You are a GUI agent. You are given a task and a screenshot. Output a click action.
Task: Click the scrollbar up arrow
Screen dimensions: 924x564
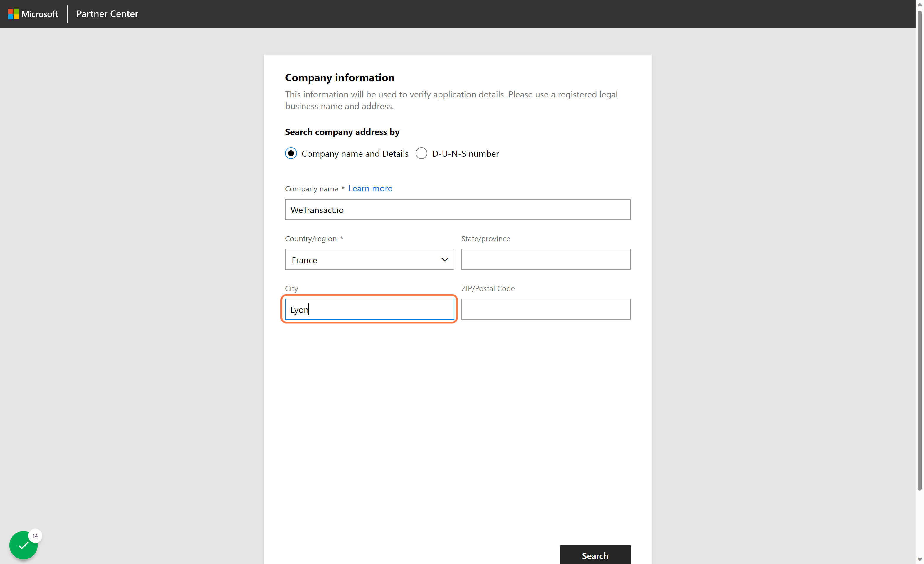[920, 4]
